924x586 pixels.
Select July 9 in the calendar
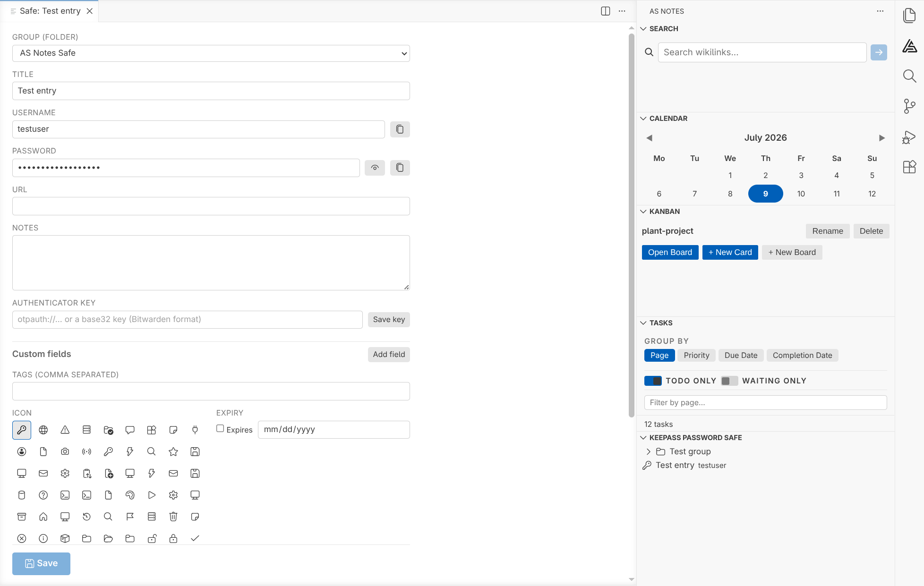[766, 194]
